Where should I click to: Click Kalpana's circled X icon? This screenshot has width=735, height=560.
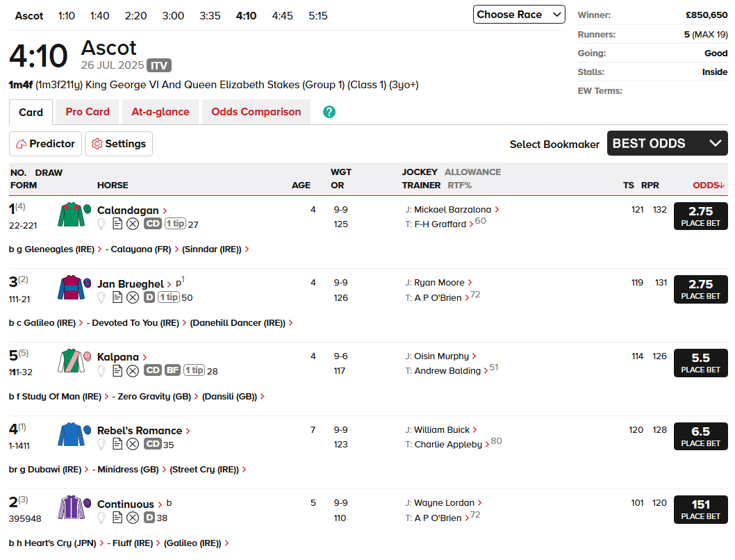click(x=133, y=371)
